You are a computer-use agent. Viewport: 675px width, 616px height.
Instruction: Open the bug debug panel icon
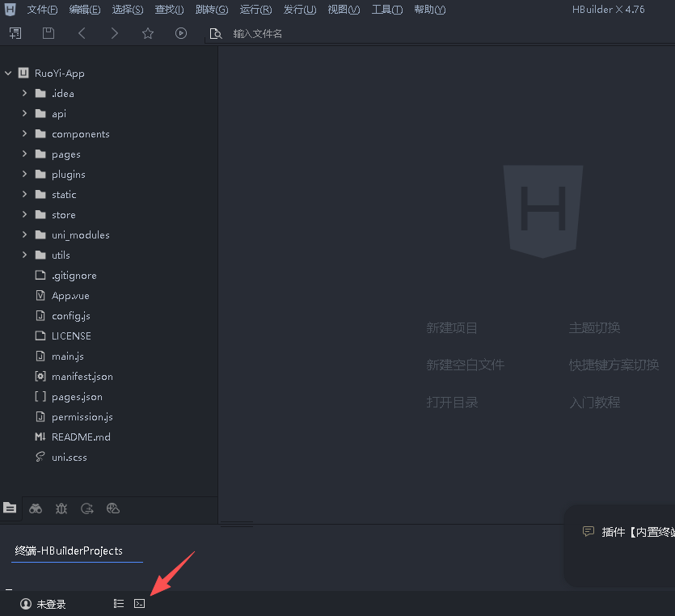coord(61,508)
